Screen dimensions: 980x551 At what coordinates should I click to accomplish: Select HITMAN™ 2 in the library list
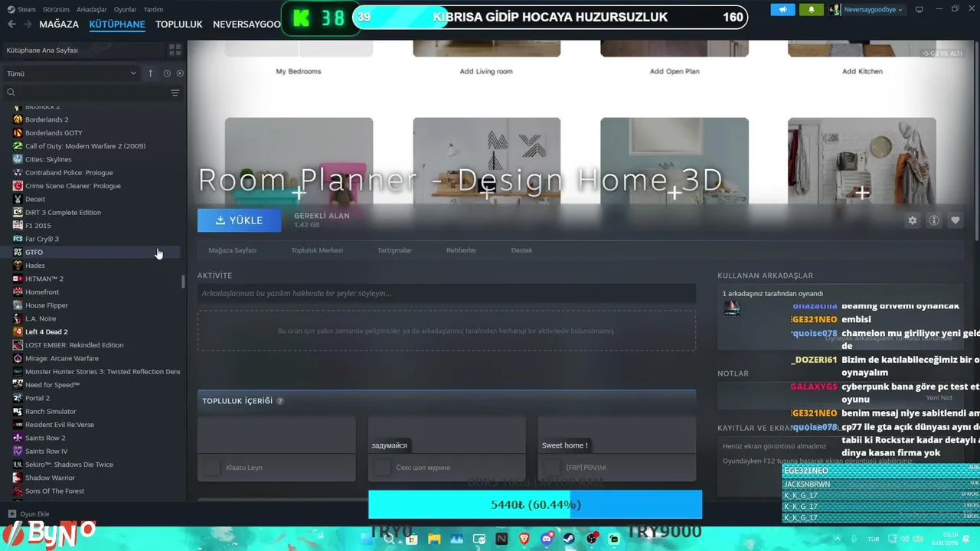coord(92,279)
